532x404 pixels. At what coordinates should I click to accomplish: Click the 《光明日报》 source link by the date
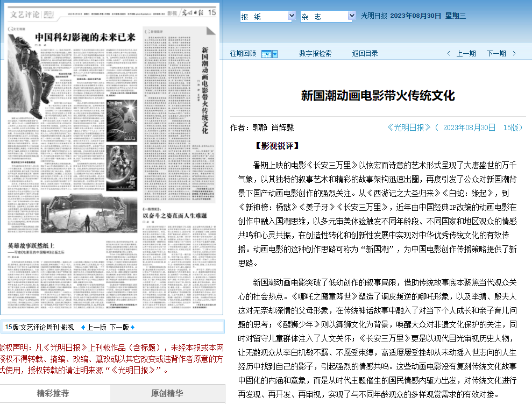(409, 127)
